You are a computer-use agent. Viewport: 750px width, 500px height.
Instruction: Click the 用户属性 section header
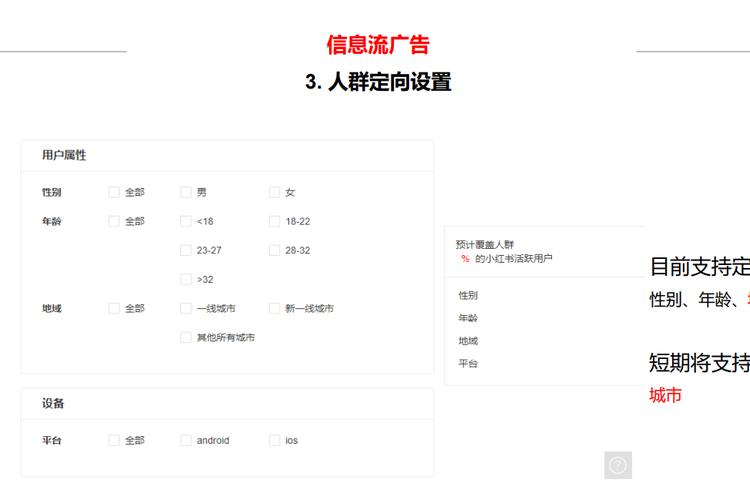click(64, 155)
